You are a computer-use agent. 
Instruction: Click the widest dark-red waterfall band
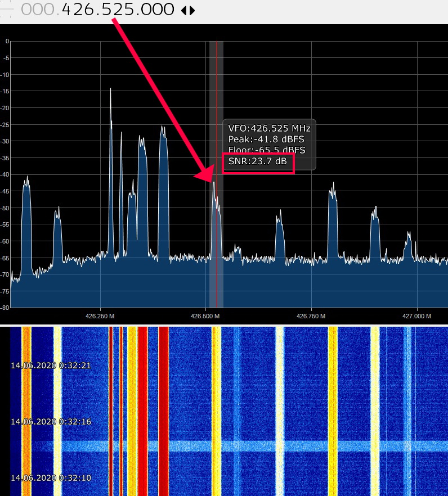(x=163, y=411)
